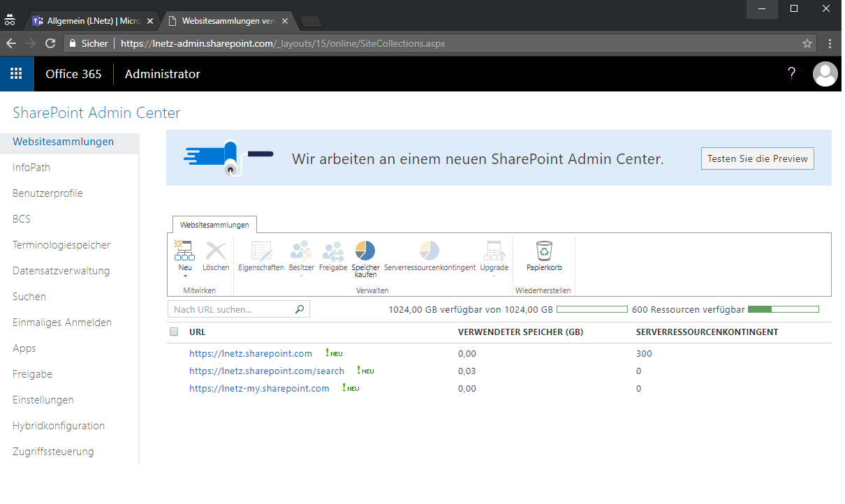Click the Verwendeter Speicher (GB) column header

click(520, 332)
